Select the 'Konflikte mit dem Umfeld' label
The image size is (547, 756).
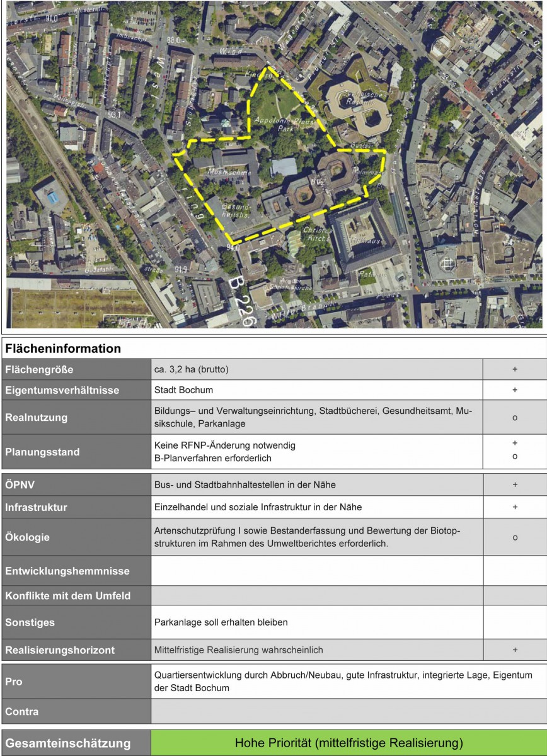click(x=67, y=596)
